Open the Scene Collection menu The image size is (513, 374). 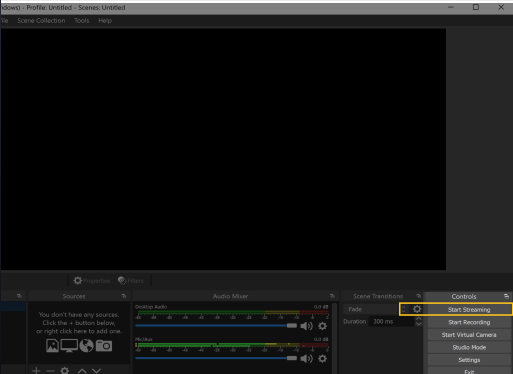point(41,21)
